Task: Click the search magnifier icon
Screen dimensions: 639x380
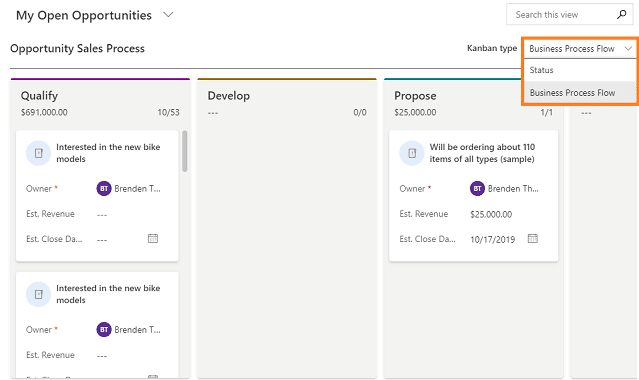Action: tap(621, 15)
